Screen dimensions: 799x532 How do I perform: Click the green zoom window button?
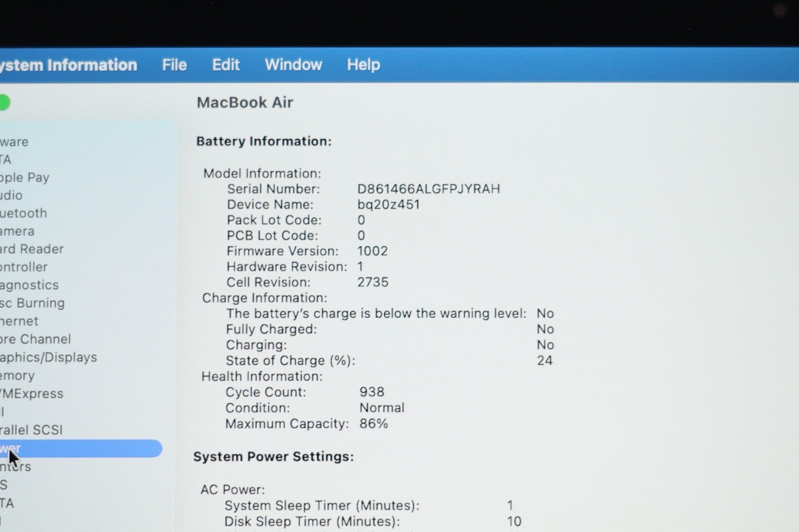pos(4,103)
